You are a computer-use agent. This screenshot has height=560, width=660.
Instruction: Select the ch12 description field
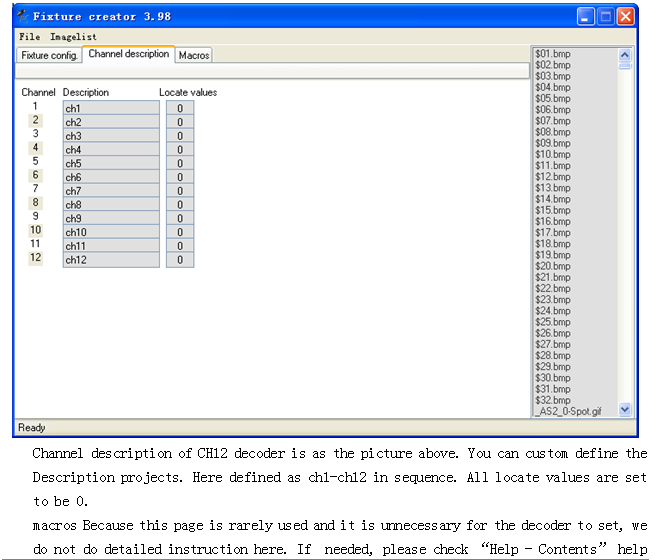(111, 260)
